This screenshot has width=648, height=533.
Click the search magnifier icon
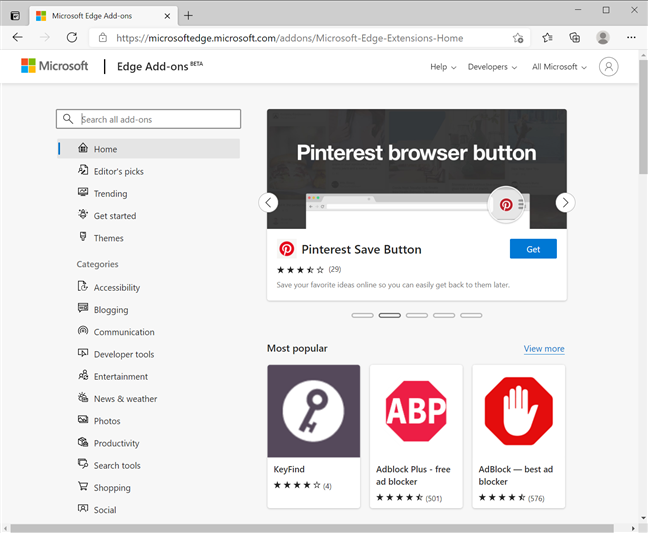tap(68, 119)
